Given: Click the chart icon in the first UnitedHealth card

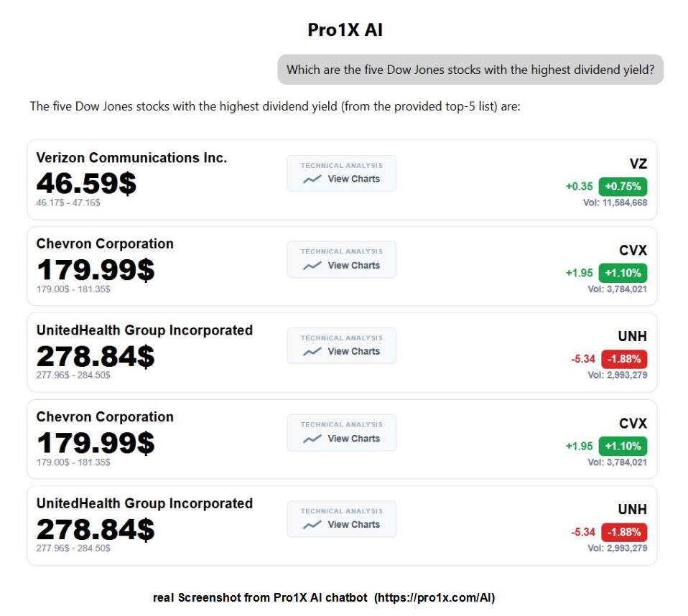Looking at the screenshot, I should [312, 352].
